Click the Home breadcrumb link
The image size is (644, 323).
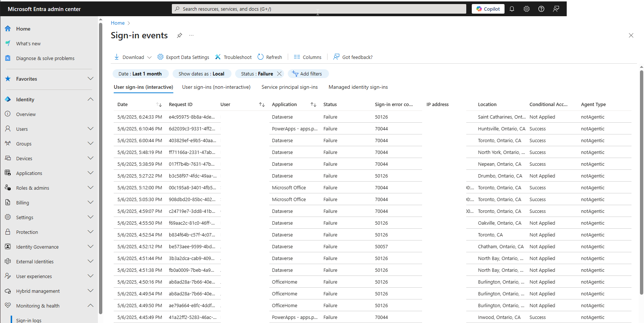click(x=118, y=23)
